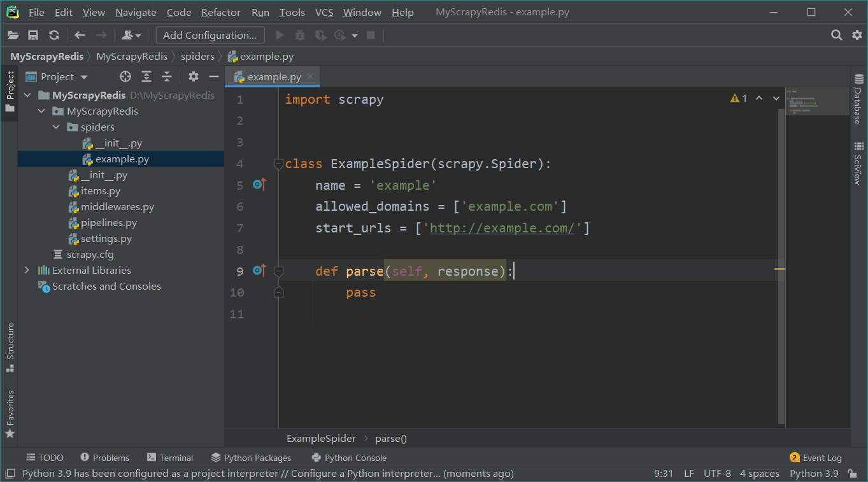Image resolution: width=868 pixels, height=482 pixels.
Task: Open the Navigate menu
Action: tap(136, 12)
